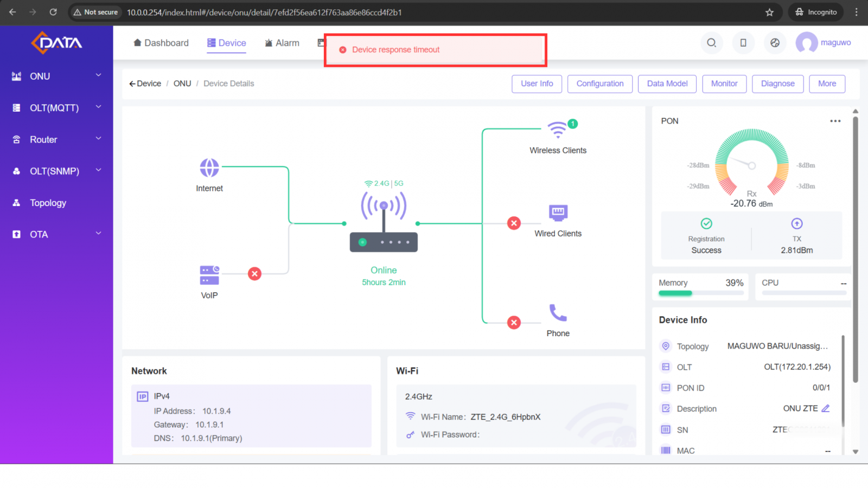Click the theme palette icon in header
Viewport: 868px width, 488px height.
(x=775, y=42)
